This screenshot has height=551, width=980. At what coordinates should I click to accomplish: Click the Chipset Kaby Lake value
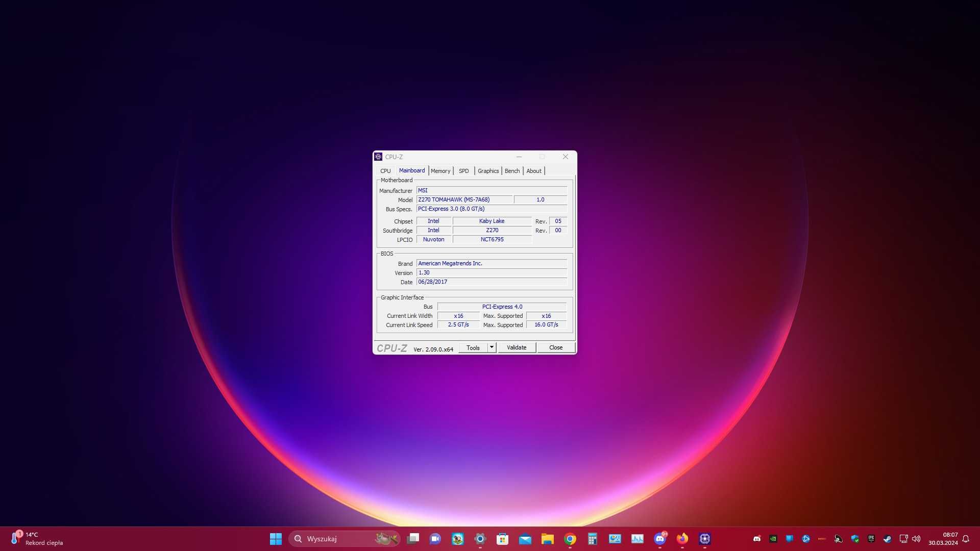coord(492,221)
